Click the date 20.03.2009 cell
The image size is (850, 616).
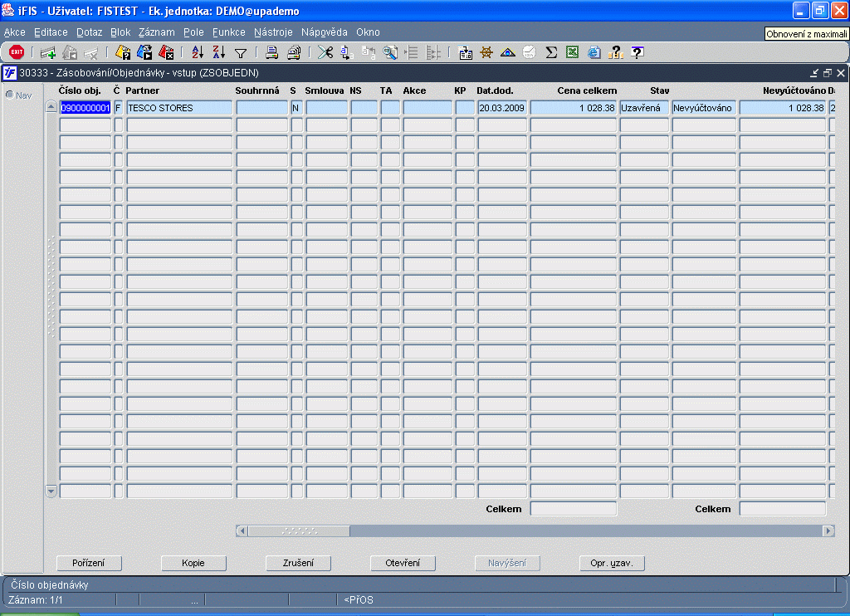point(502,108)
